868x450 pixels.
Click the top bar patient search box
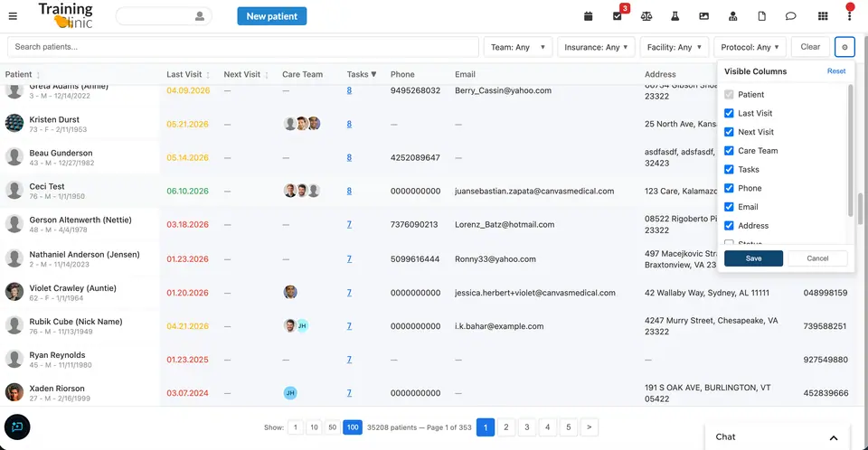[164, 16]
